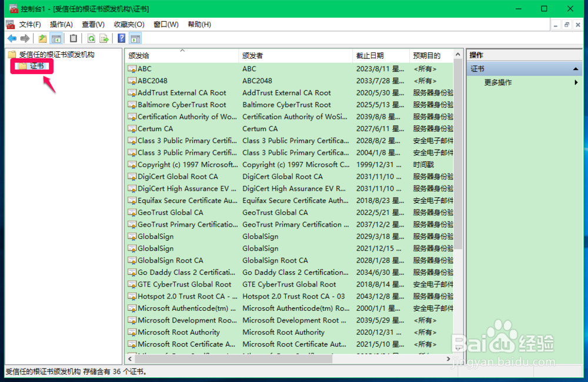Sort by the 颁发给 column header
This screenshot has width=588, height=382.
click(x=182, y=55)
